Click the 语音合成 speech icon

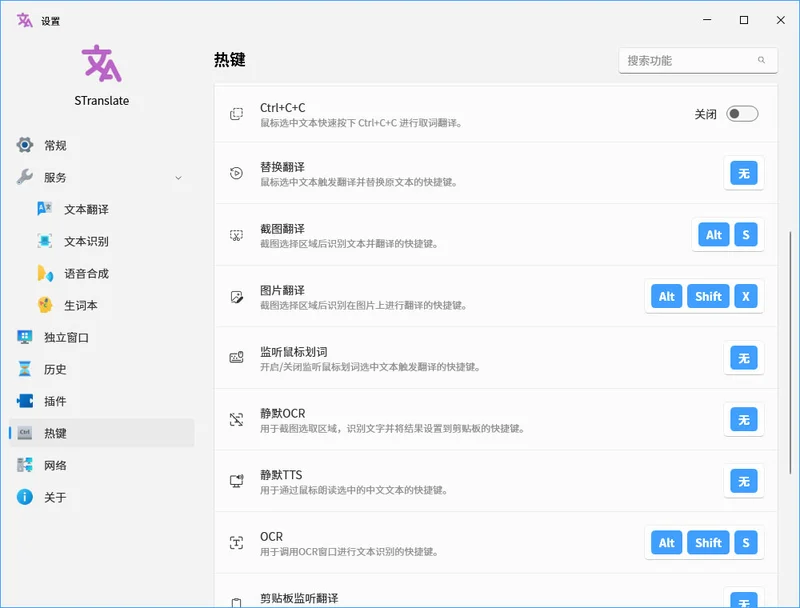(45, 273)
